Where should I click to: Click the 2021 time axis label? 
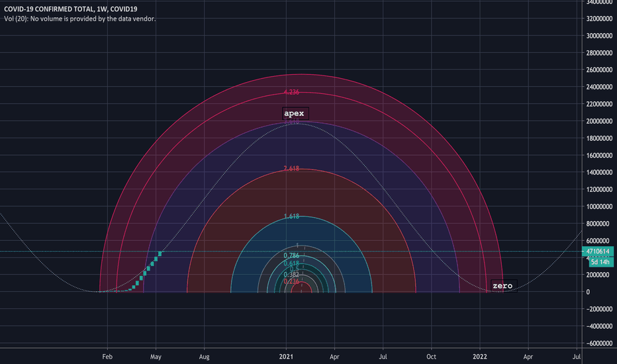point(286,357)
